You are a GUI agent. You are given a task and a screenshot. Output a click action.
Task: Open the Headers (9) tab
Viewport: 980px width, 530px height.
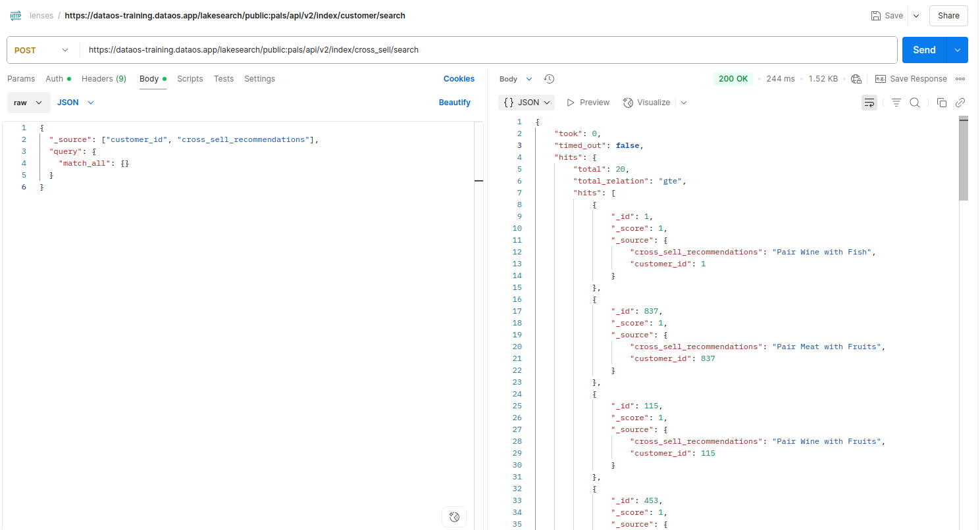104,79
